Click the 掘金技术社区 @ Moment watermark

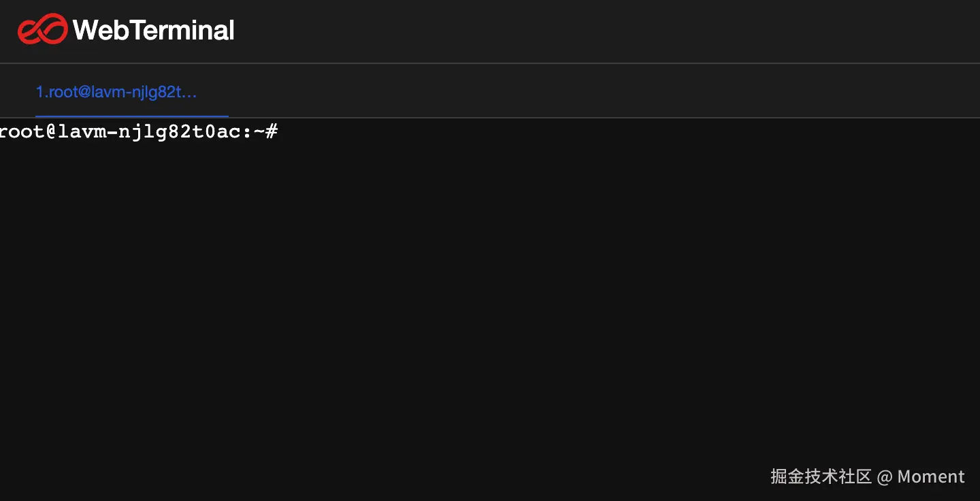pos(867,476)
